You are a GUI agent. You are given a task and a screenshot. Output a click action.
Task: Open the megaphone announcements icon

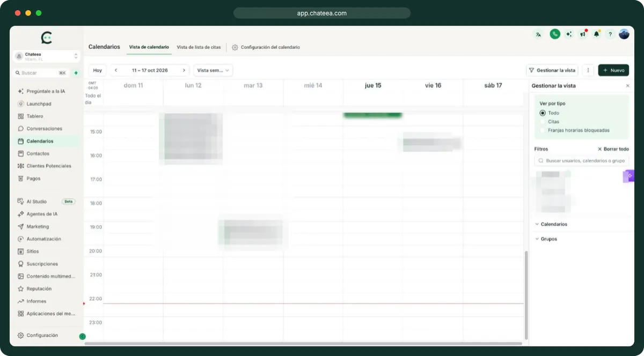point(583,34)
